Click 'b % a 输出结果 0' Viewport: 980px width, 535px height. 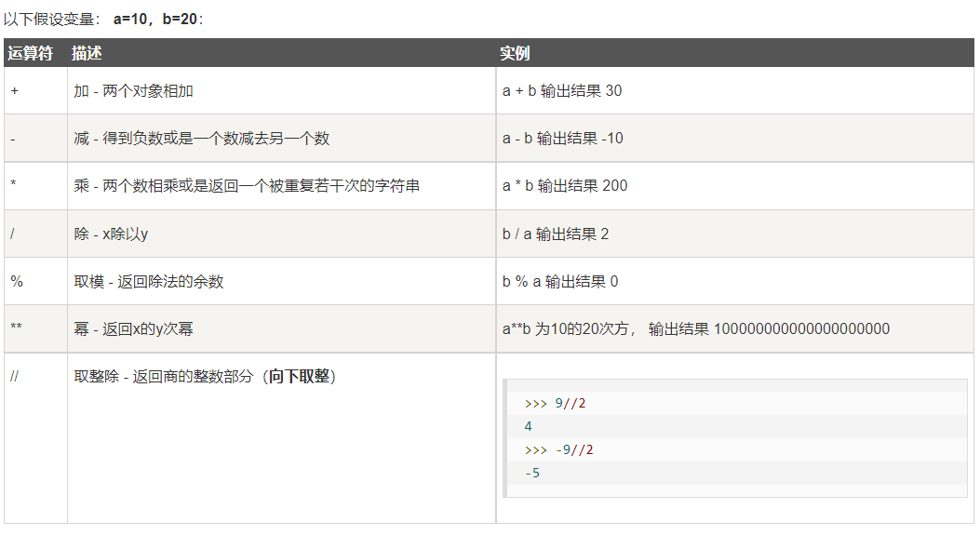(560, 281)
